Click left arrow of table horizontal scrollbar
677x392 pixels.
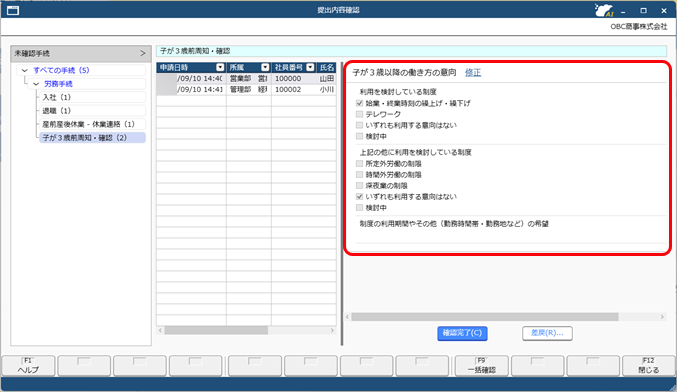pyautogui.click(x=160, y=330)
